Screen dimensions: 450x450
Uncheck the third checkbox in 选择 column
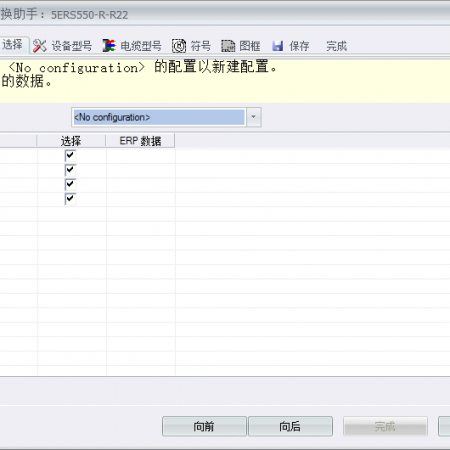click(70, 184)
